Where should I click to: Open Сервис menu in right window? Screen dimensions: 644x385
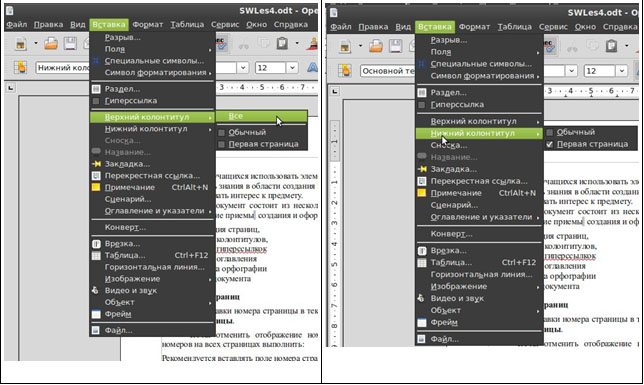(x=553, y=27)
